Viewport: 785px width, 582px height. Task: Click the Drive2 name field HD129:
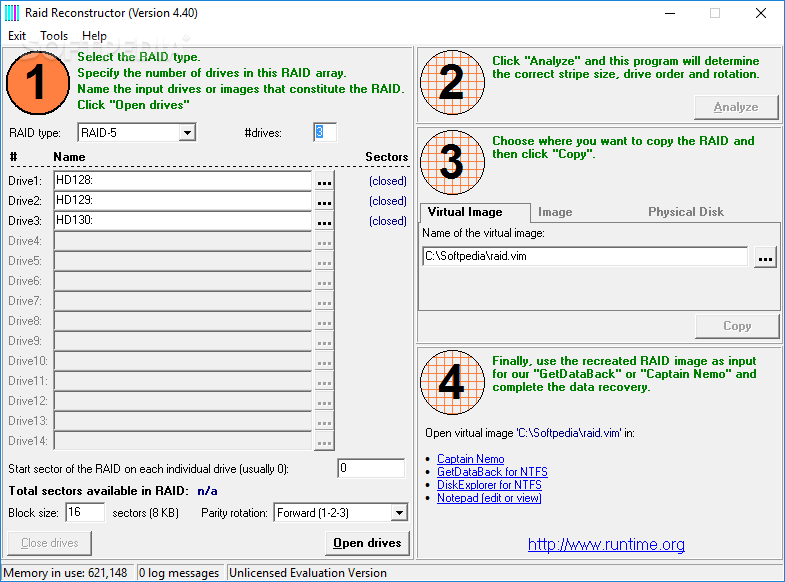pos(183,201)
